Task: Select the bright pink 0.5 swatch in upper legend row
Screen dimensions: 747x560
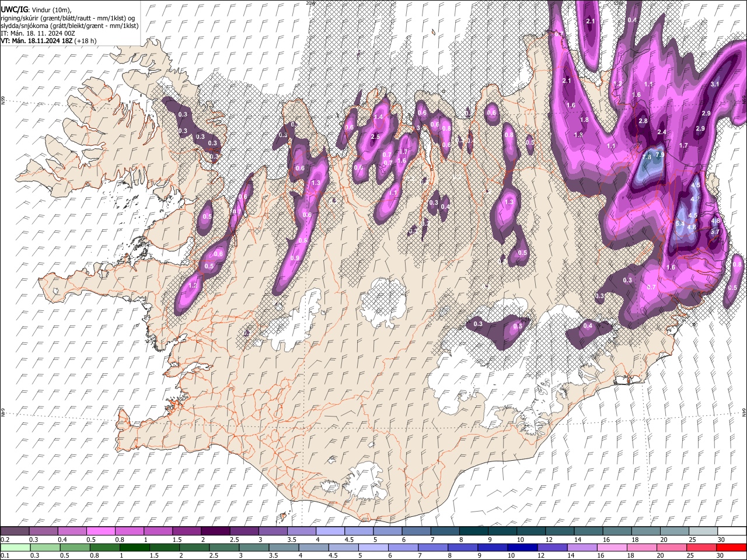Action: (x=100, y=531)
